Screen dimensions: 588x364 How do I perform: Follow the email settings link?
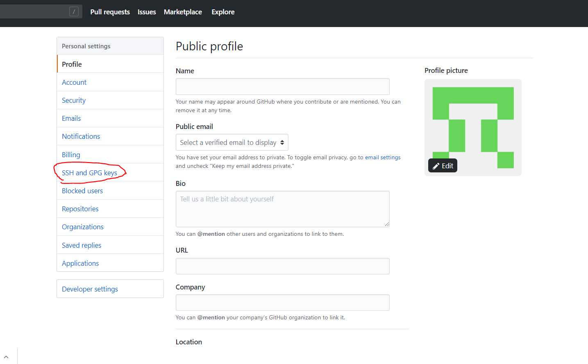(383, 157)
